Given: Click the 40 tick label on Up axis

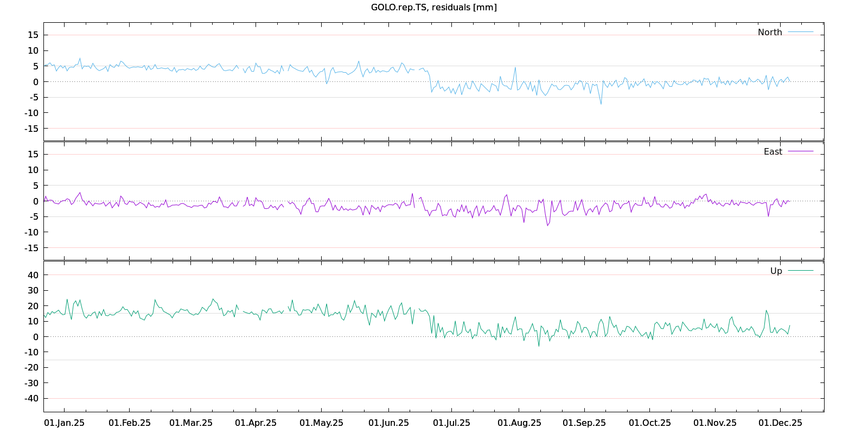Looking at the screenshot, I should pyautogui.click(x=33, y=275).
